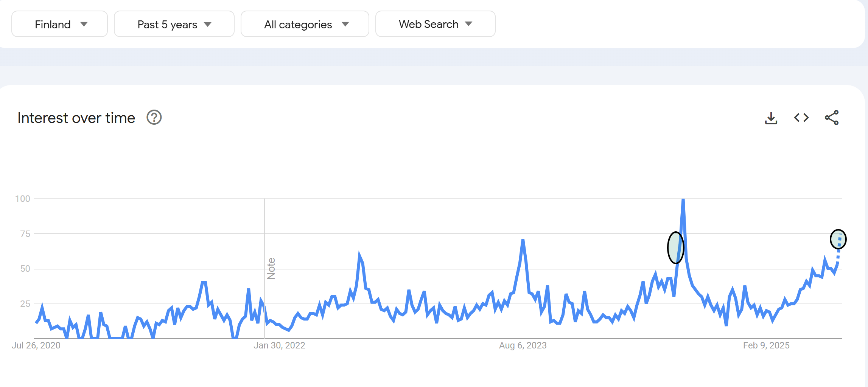Click the Jul 26, 2020 axis label

tap(36, 345)
